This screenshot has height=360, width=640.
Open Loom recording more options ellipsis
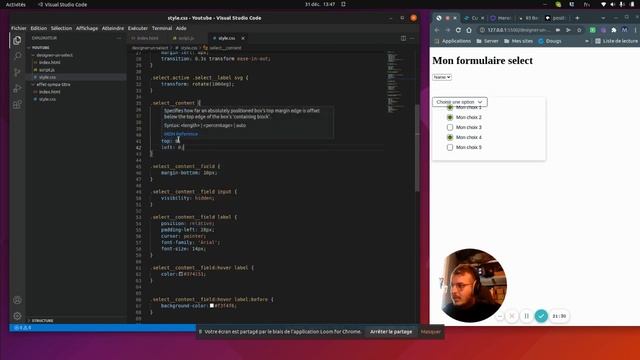tap(500, 316)
